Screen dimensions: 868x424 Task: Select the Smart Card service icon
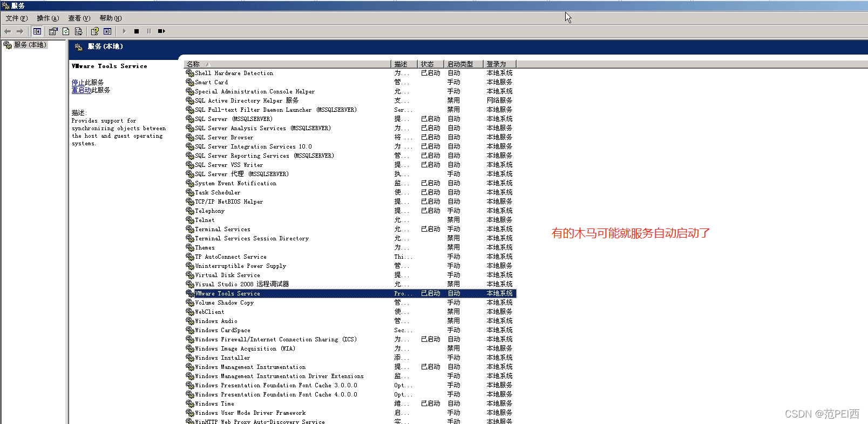tap(190, 82)
